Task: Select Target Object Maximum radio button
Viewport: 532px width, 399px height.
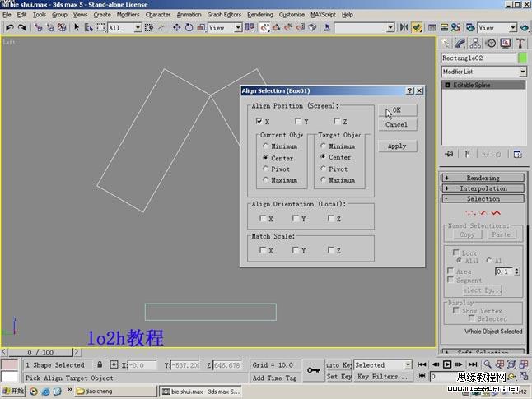Action: tap(324, 180)
